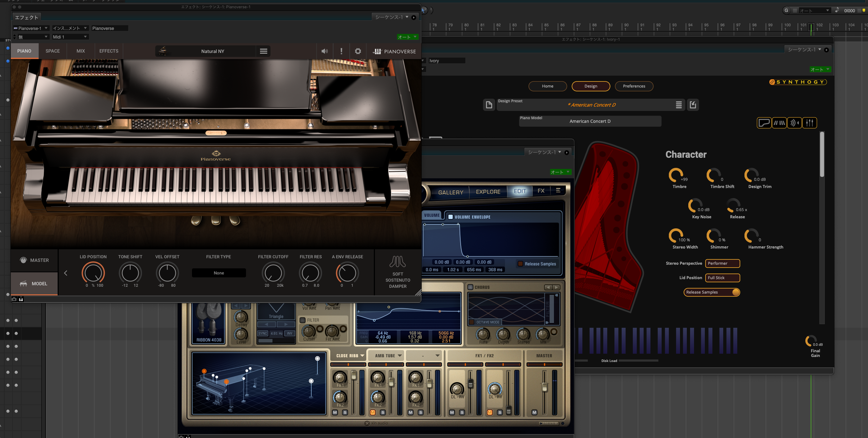Click the left chevron beside Lid Position
The height and width of the screenshot is (438, 868).
click(66, 273)
